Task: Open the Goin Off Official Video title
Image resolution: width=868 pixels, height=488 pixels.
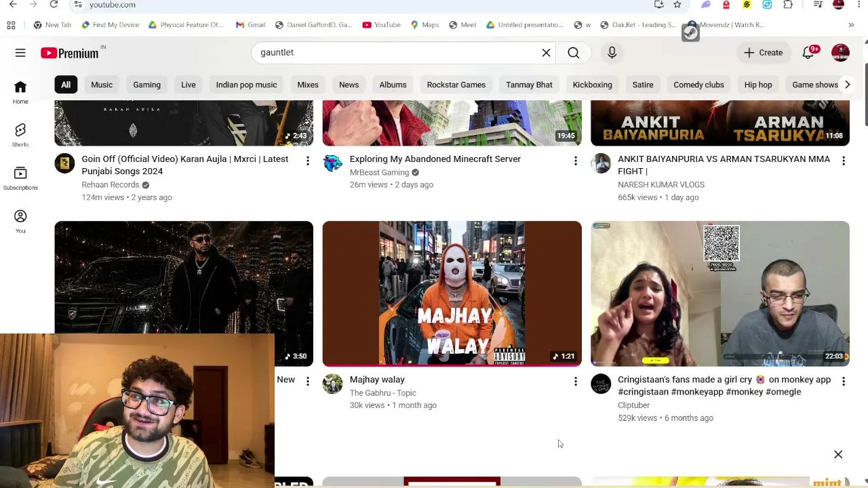Action: tap(185, 165)
